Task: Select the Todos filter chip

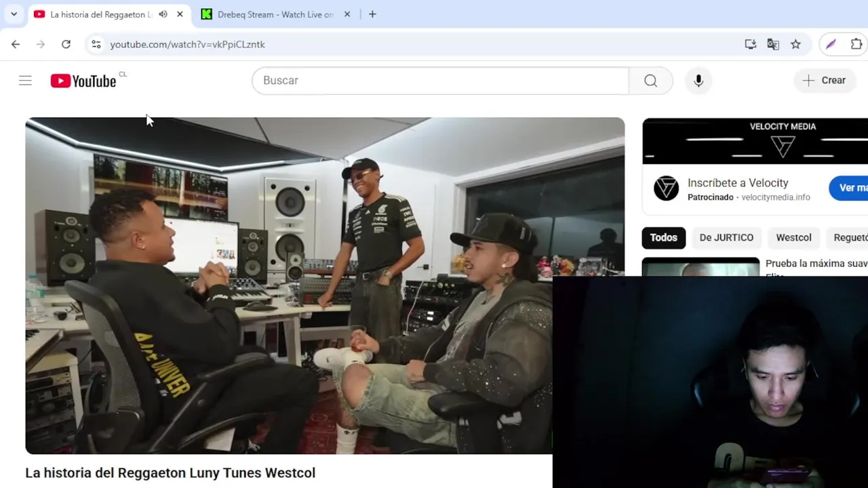Action: pos(664,237)
